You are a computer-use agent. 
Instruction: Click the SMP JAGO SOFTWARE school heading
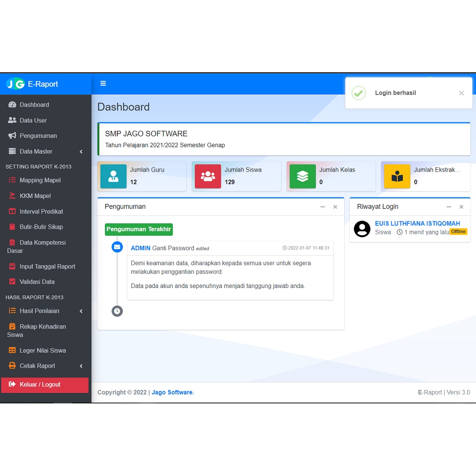click(x=146, y=134)
